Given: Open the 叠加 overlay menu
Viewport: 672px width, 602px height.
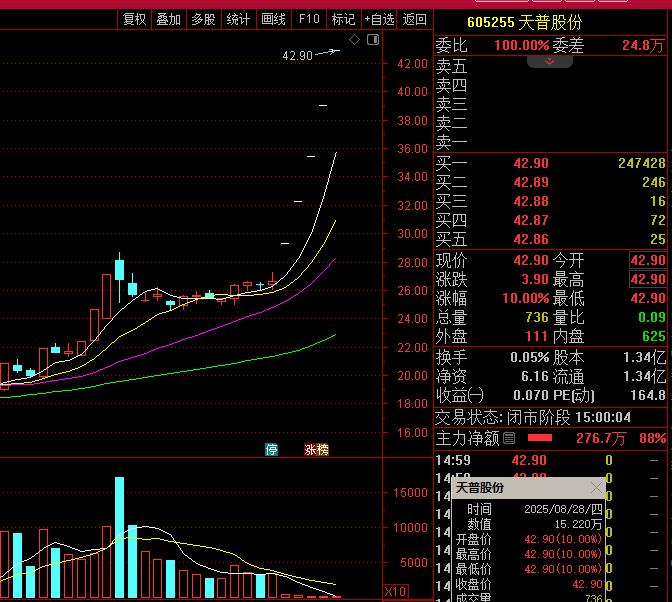Looking at the screenshot, I should pos(168,19).
